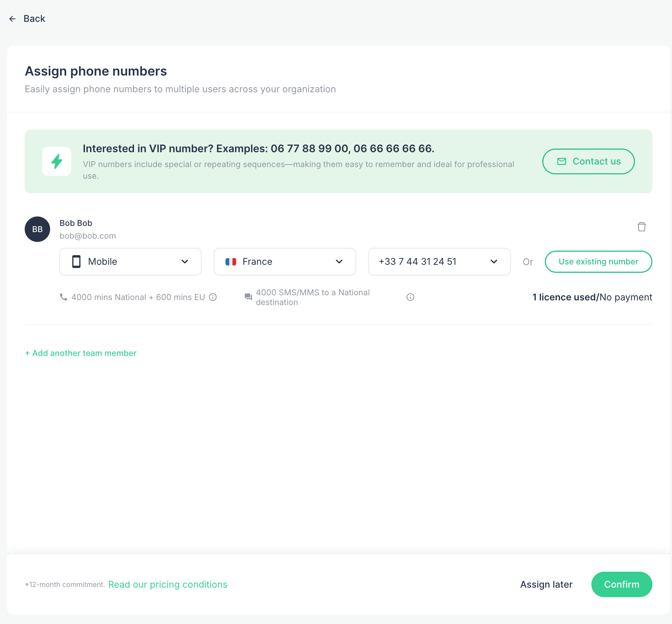Delete Bob Bob row with trash icon
This screenshot has height=624, width=672.
click(641, 227)
